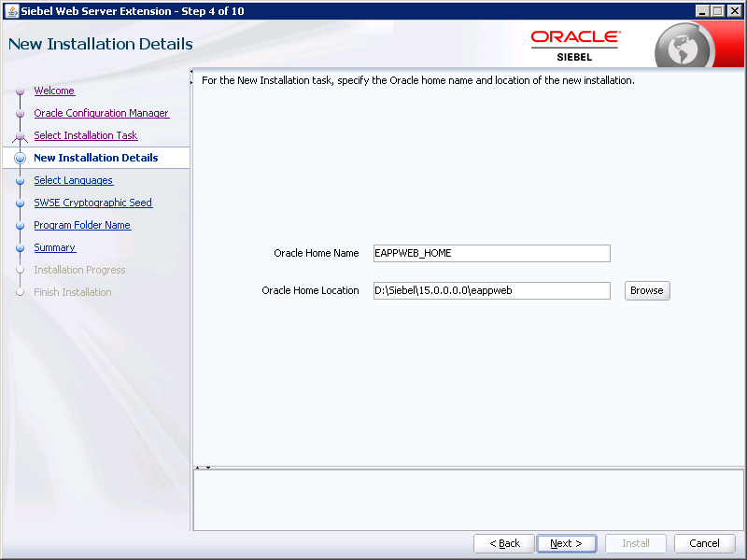Click the Oracle Home Location label

pyautogui.click(x=310, y=290)
